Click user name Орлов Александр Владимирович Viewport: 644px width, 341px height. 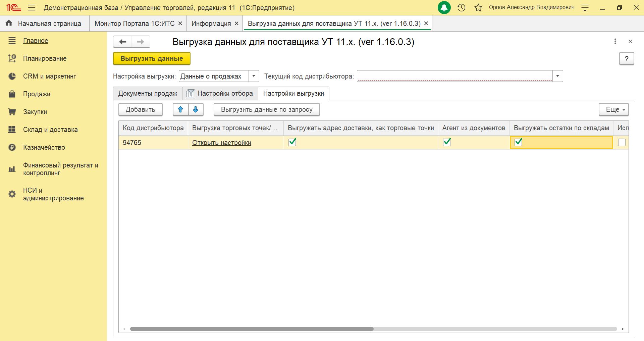coord(532,7)
